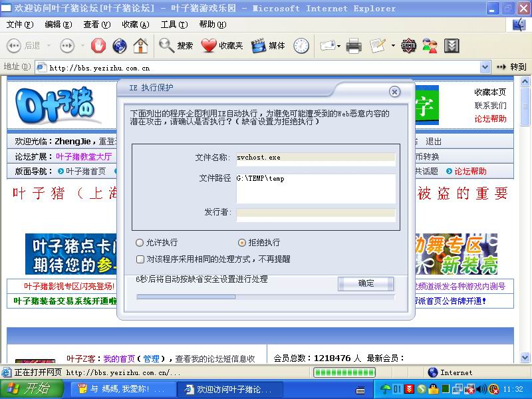This screenshot has height=399, width=532.
Task: Click the red downward-arrows tray icon
Action: click(410, 389)
